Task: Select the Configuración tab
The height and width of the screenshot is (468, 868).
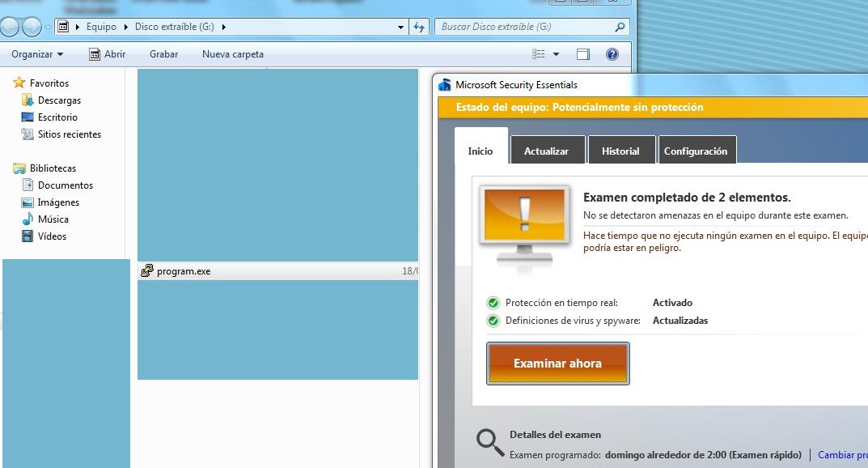Action: click(x=695, y=151)
